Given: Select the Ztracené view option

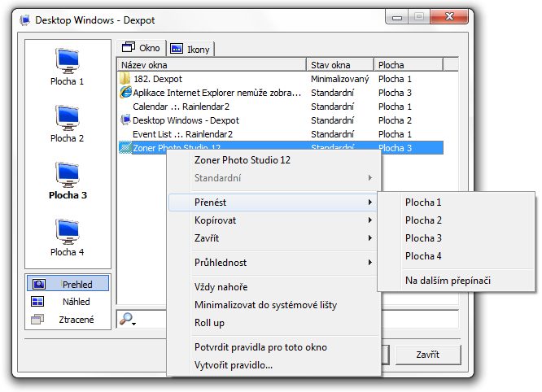Looking at the screenshot, I should (x=68, y=319).
